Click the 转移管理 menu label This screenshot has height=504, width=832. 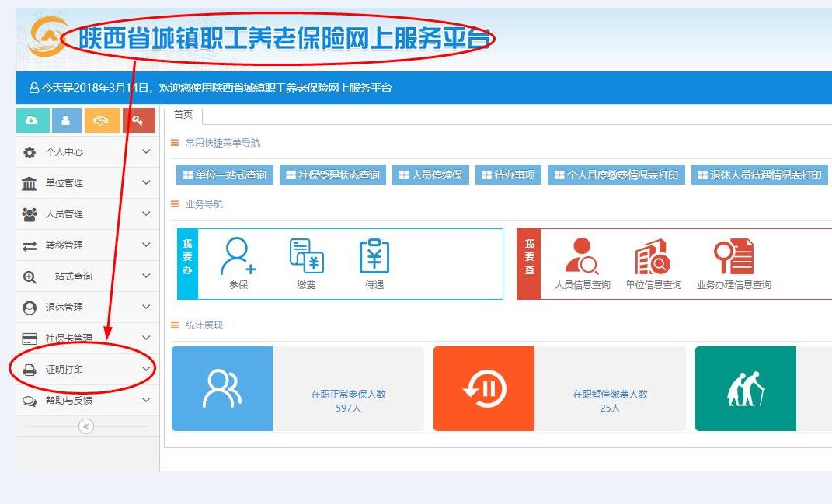coord(64,245)
